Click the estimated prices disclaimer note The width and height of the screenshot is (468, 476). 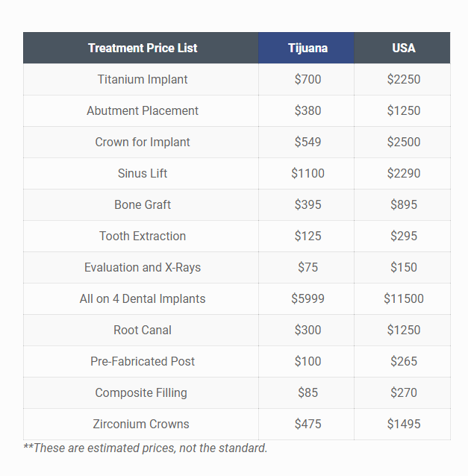(146, 448)
